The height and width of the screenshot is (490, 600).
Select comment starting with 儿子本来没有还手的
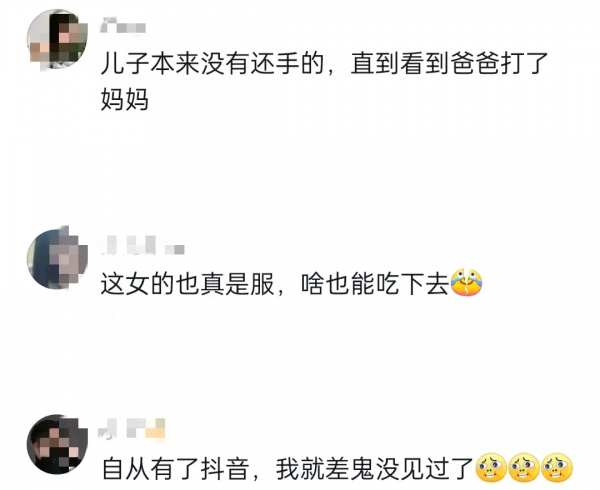click(x=324, y=81)
